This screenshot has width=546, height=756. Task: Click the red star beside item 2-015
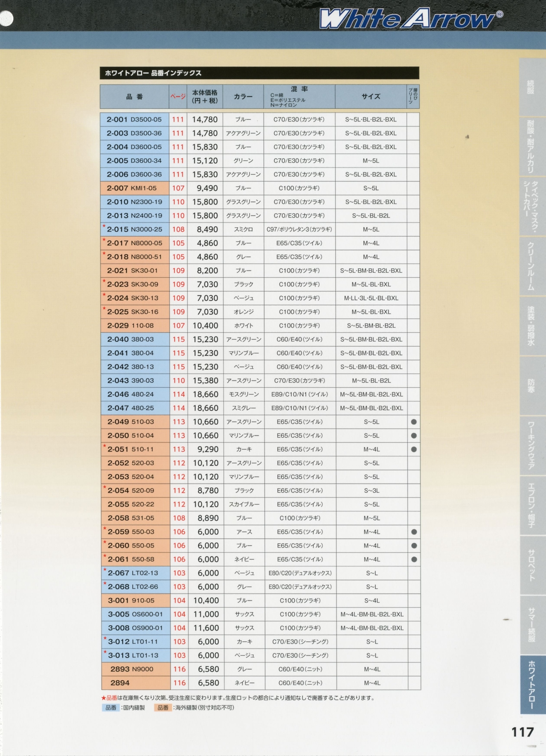coord(104,226)
